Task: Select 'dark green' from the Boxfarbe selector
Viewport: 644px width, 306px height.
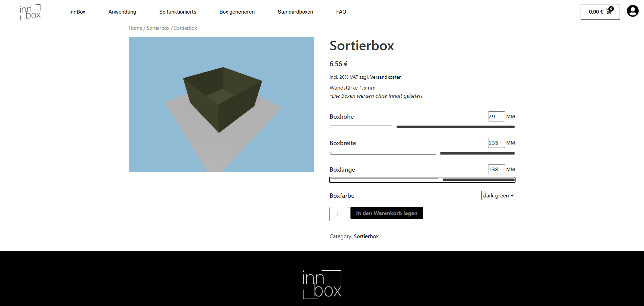Action: click(498, 195)
